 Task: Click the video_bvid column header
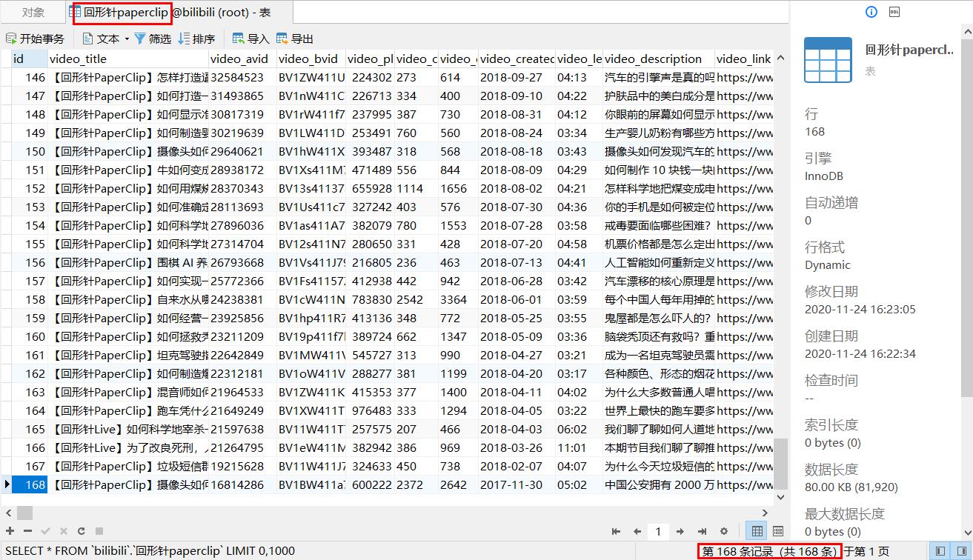click(x=311, y=59)
